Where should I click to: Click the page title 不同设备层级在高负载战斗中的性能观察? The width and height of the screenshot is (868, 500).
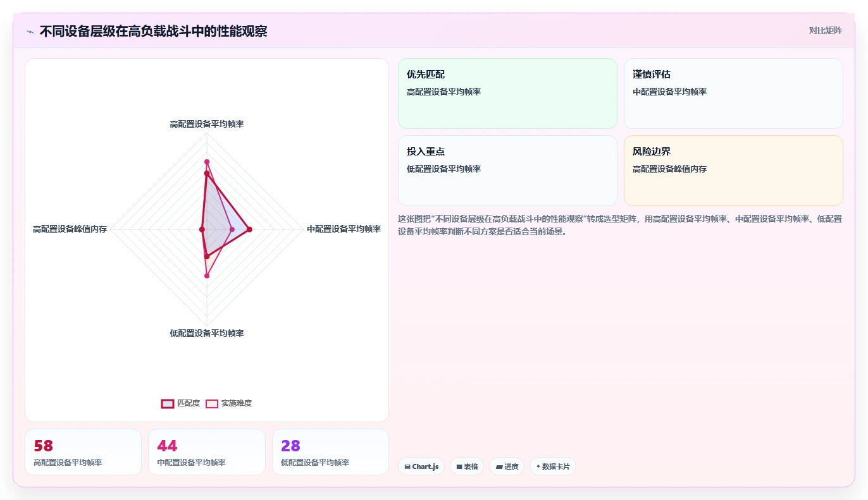pos(153,32)
